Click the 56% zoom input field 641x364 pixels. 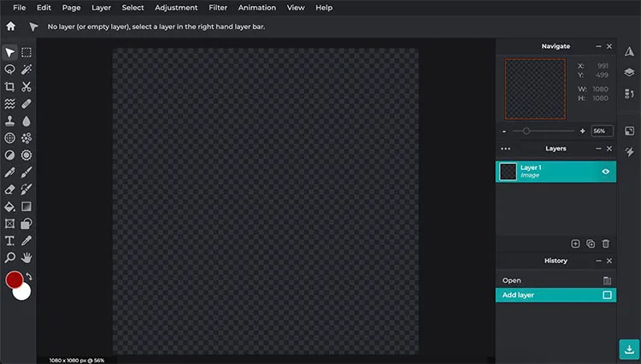pyautogui.click(x=603, y=131)
